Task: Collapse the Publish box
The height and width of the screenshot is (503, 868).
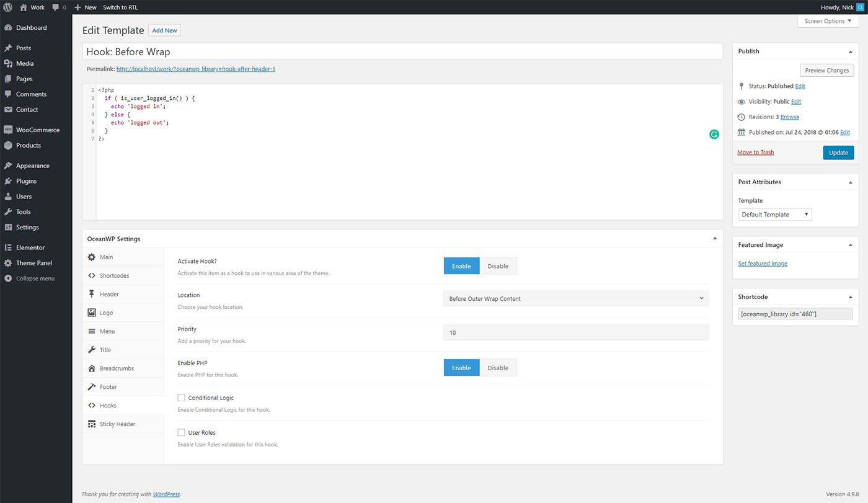Action: tap(850, 51)
